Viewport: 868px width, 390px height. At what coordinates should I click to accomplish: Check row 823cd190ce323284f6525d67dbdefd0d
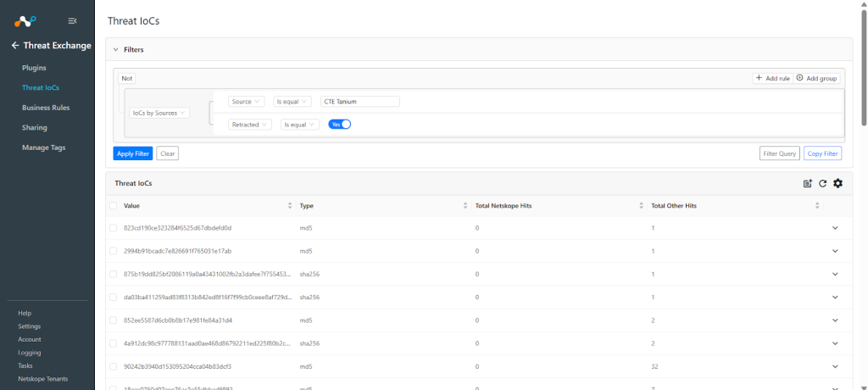(x=113, y=228)
